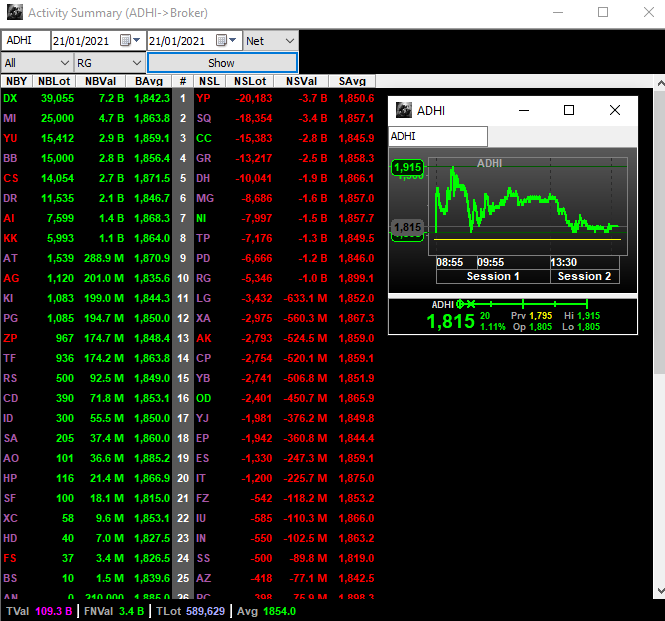This screenshot has width=665, height=621.
Task: Select seller broker AZ
Action: coord(204,578)
